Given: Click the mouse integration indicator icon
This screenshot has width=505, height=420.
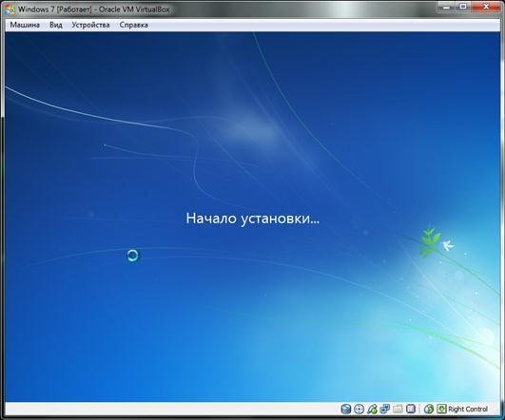Looking at the screenshot, I should (x=429, y=409).
